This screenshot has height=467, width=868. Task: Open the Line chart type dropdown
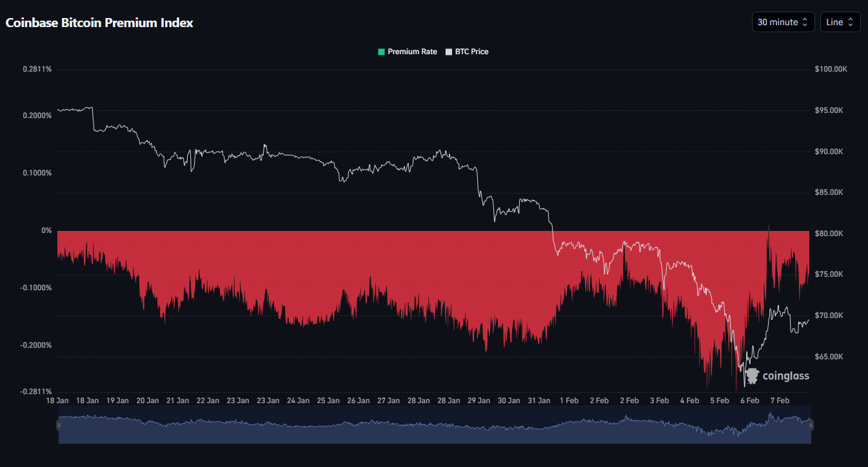pos(840,22)
